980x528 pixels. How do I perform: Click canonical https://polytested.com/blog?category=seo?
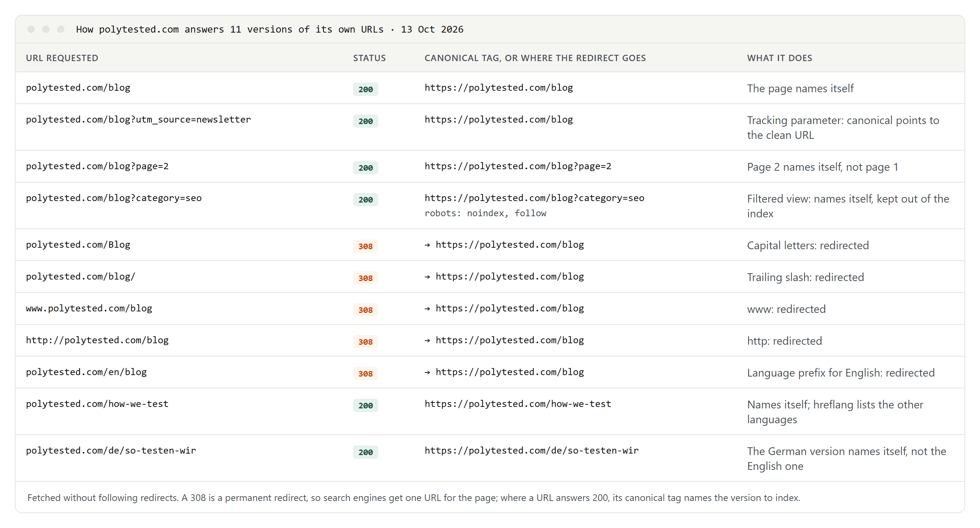coord(534,198)
